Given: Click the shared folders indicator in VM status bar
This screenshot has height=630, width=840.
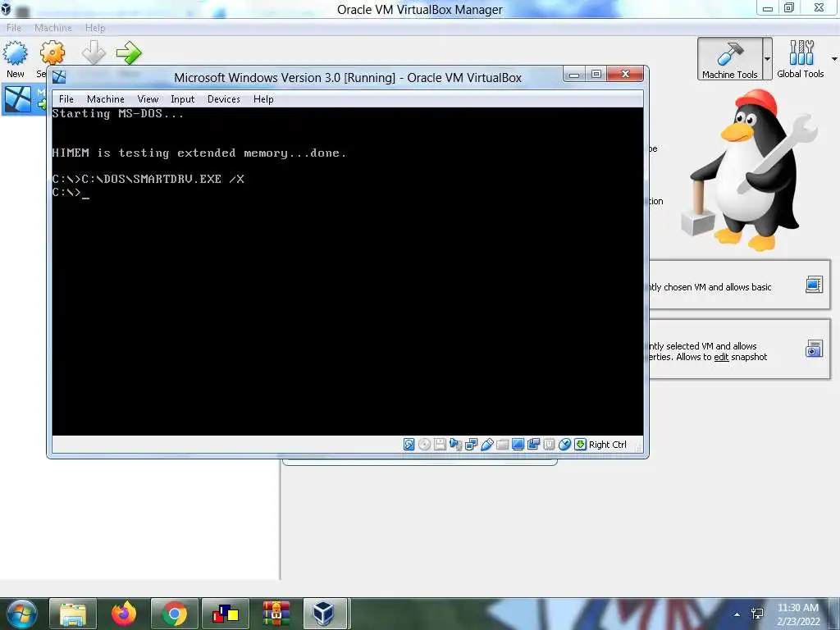Looking at the screenshot, I should point(503,444).
